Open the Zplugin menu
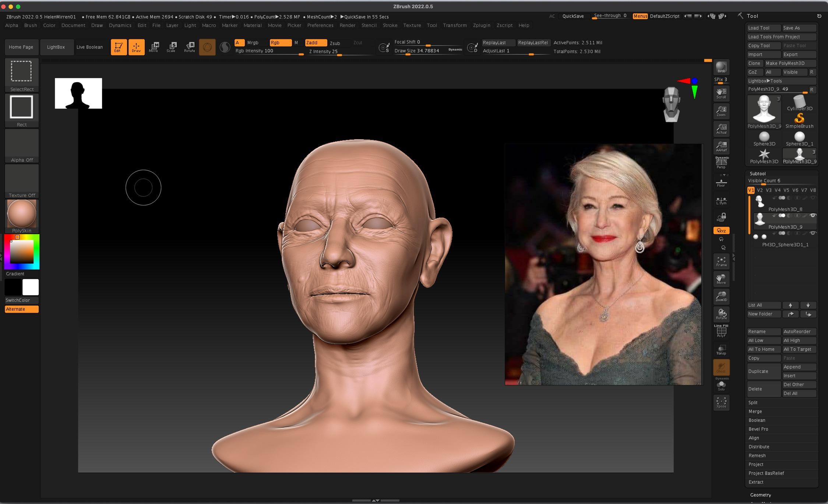828x504 pixels. 481,25
